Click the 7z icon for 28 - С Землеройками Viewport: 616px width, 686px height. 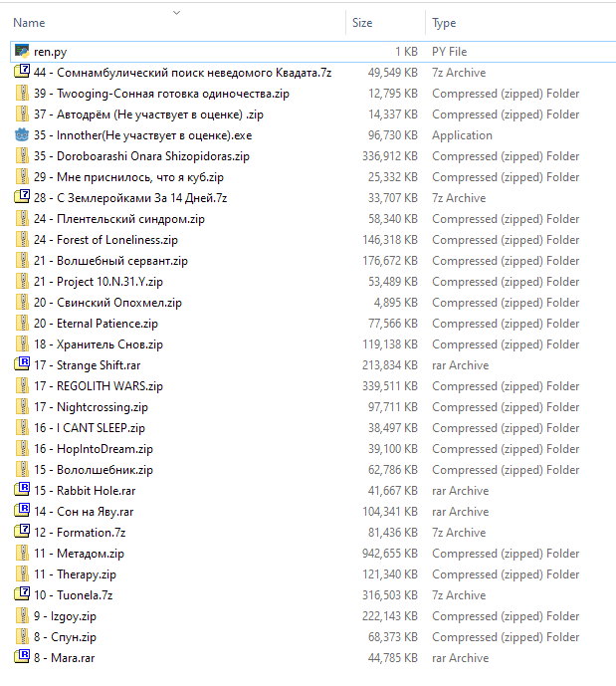pos(22,198)
